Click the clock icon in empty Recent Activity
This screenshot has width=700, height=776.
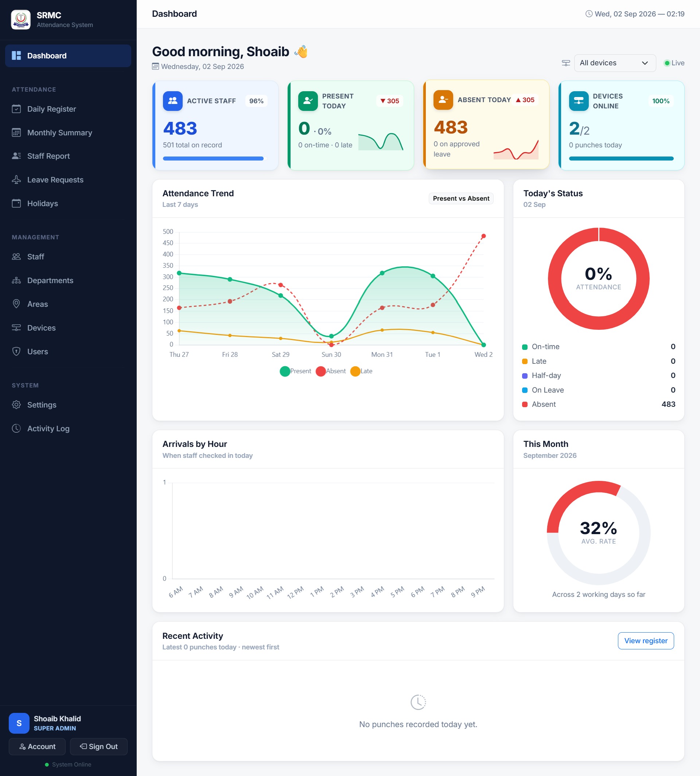tap(418, 702)
